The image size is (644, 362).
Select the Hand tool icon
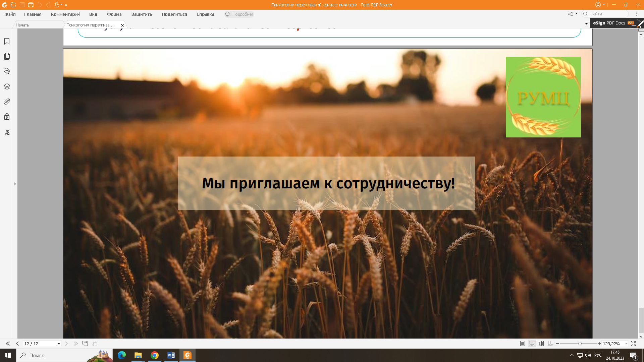pos(57,5)
